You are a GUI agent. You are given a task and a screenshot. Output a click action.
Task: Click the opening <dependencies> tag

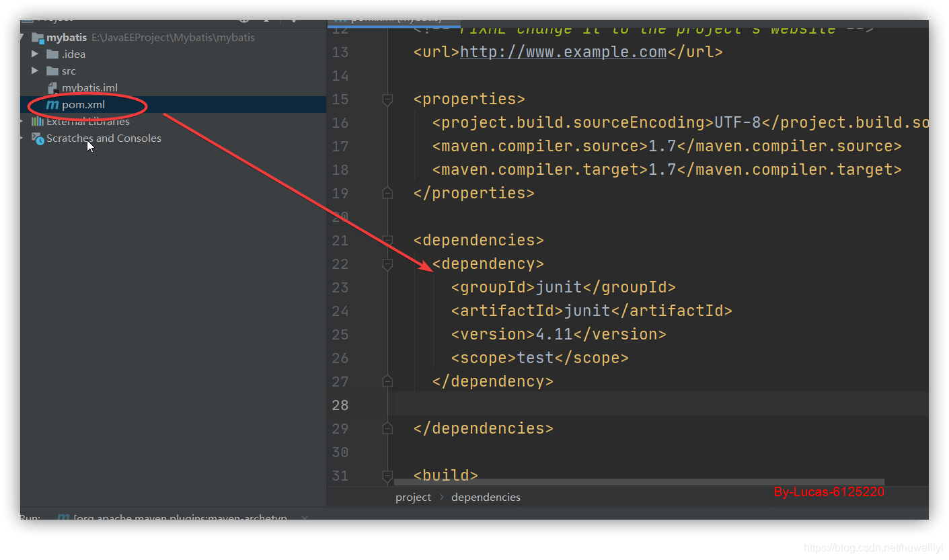coord(479,240)
